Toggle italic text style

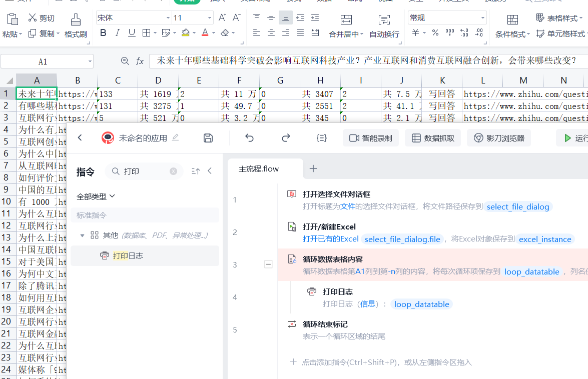point(118,33)
